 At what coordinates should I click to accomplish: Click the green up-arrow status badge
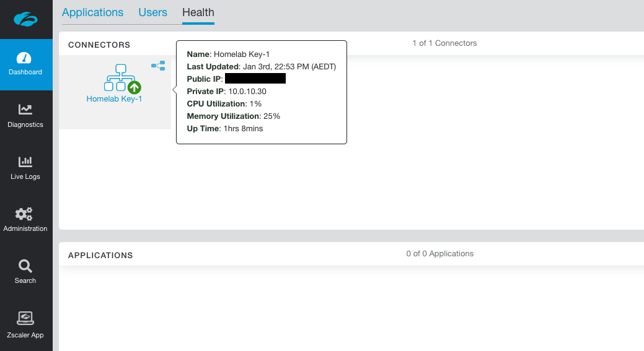134,87
